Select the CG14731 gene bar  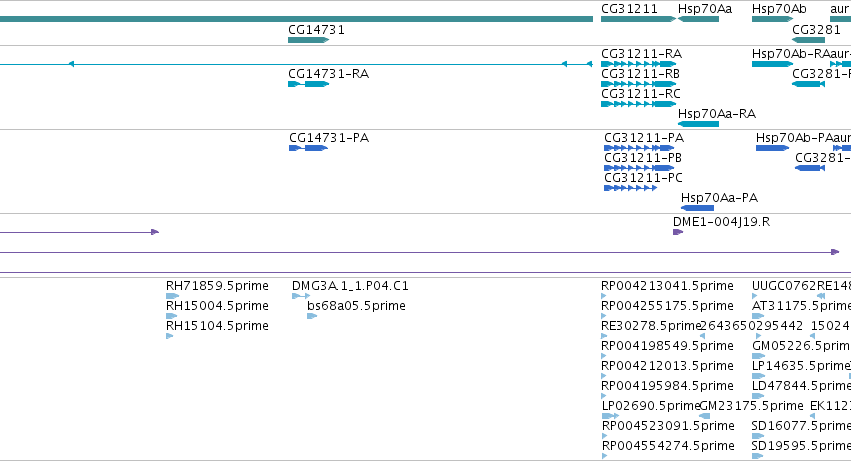308,40
